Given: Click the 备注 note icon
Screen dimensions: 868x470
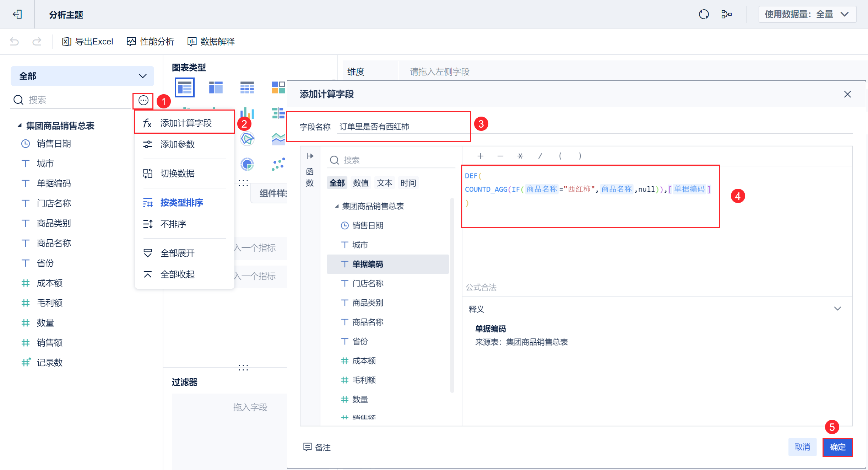Looking at the screenshot, I should [307, 447].
